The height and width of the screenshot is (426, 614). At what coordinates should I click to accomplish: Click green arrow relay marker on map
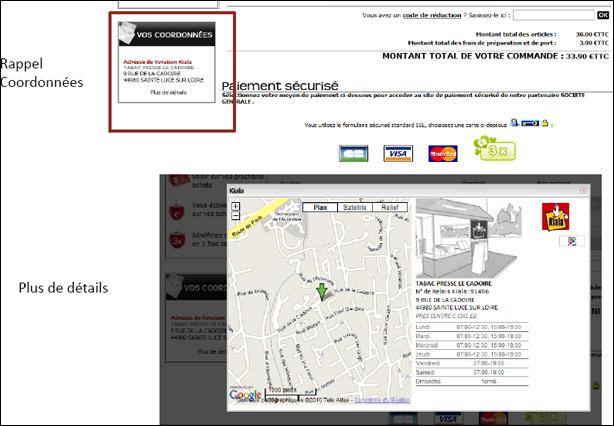[321, 291]
